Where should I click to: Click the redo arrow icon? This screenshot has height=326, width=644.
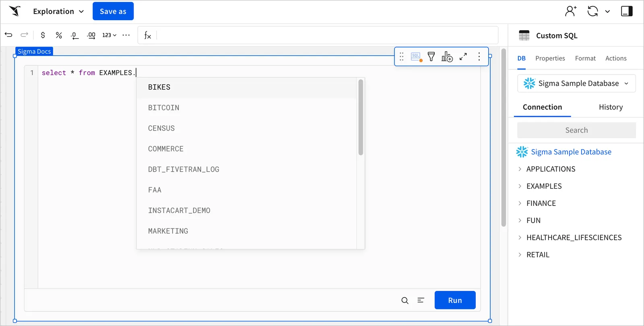coord(25,35)
